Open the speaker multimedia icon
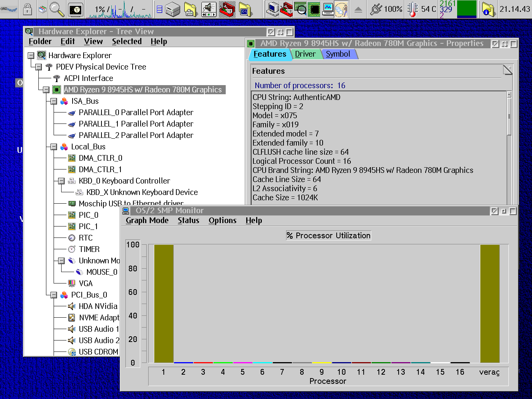 click(x=209, y=9)
